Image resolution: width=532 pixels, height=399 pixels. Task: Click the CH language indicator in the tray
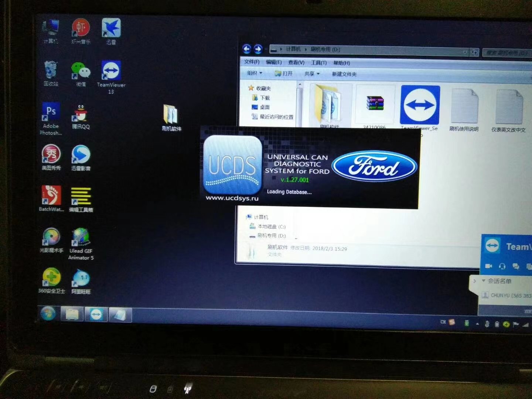coord(443,322)
